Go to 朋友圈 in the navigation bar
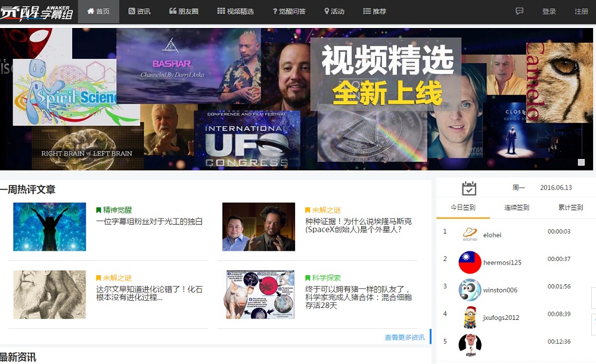Viewport: 596px width, 364px height. pos(184,11)
